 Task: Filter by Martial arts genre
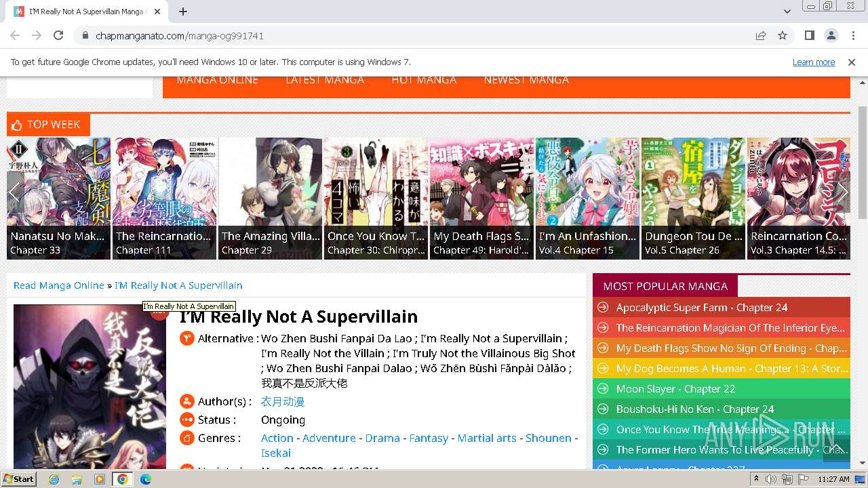(487, 439)
